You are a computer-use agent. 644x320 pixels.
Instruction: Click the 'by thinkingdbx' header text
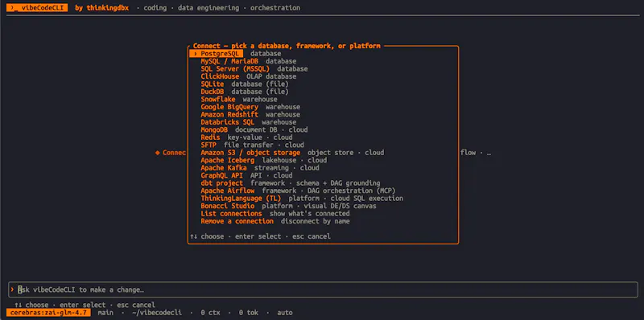101,8
